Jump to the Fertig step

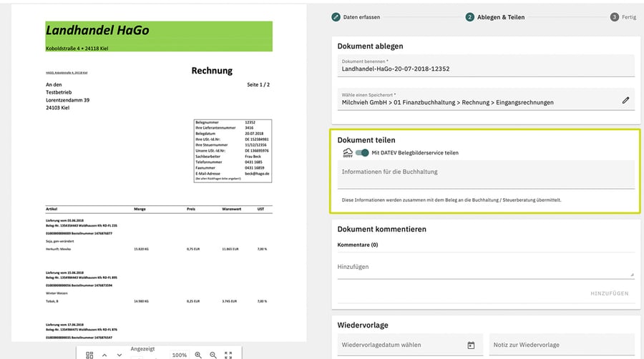[623, 17]
